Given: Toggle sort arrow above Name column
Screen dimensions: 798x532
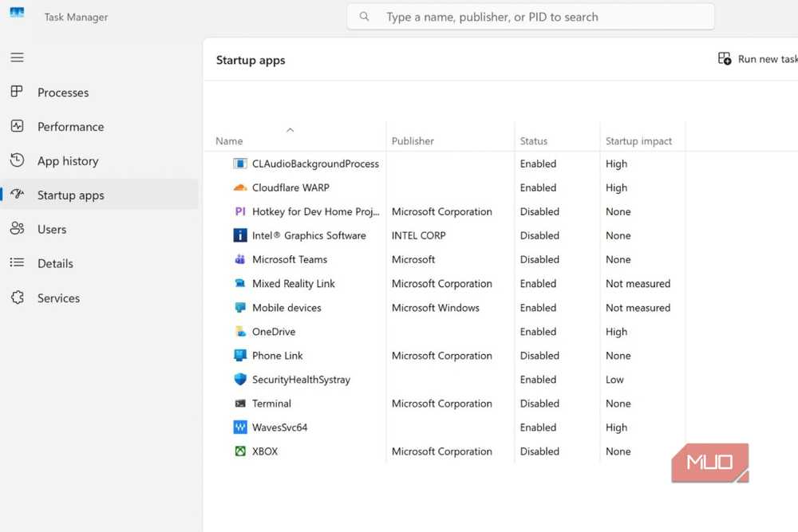Looking at the screenshot, I should click(290, 130).
